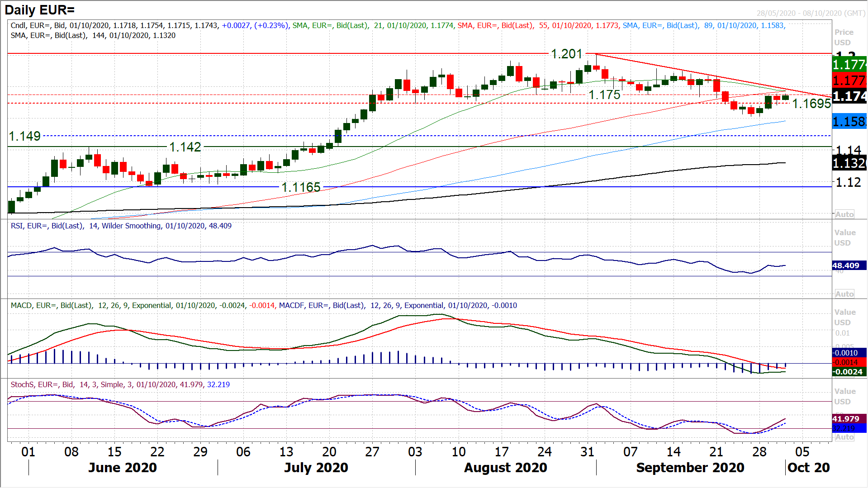The image size is (868, 488).
Task: Click the Daily EUR= chart title
Action: click(40, 10)
